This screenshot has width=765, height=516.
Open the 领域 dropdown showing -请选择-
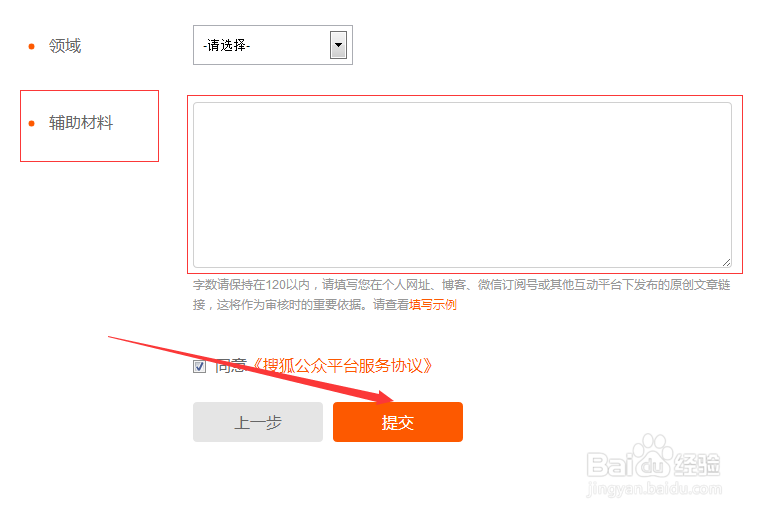pos(273,45)
